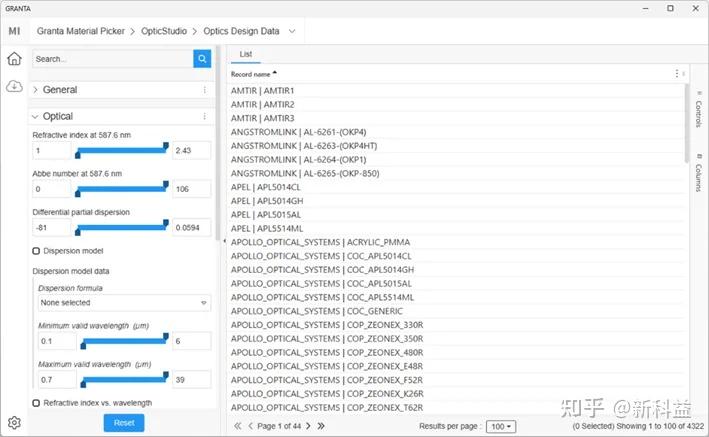Select record APOLLO_OPTICAL_SYSTEMS | COP_ZEONEX_330R

[x=327, y=325]
